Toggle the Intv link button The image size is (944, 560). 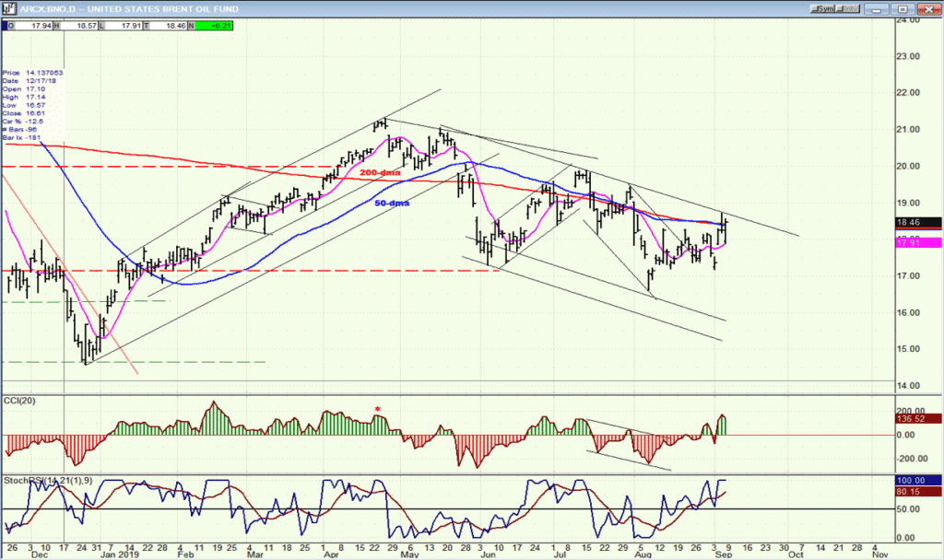pos(847,9)
